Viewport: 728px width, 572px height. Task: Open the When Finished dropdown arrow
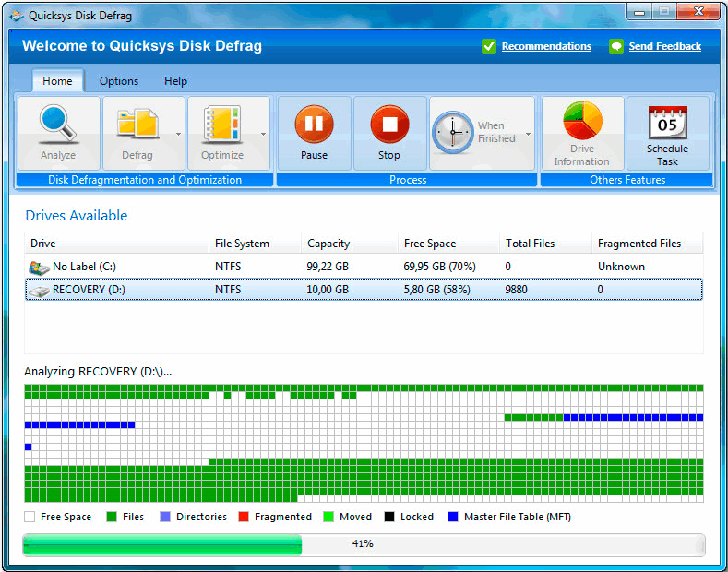528,134
